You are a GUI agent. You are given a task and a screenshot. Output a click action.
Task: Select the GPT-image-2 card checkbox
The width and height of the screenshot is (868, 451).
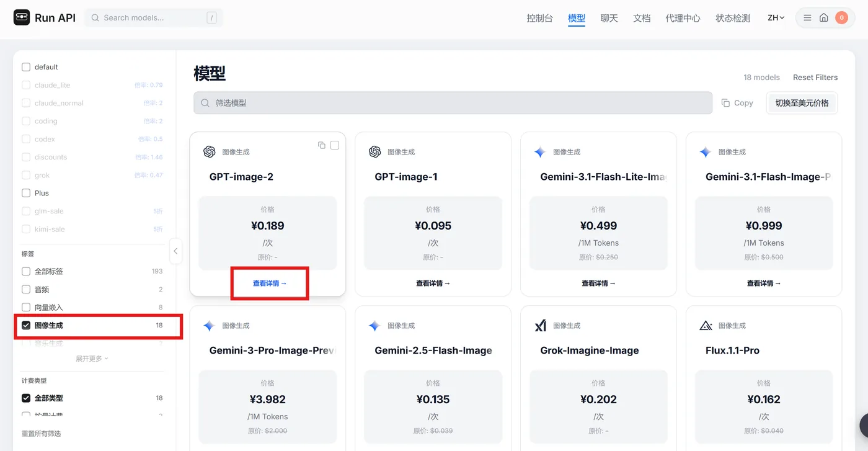[335, 145]
